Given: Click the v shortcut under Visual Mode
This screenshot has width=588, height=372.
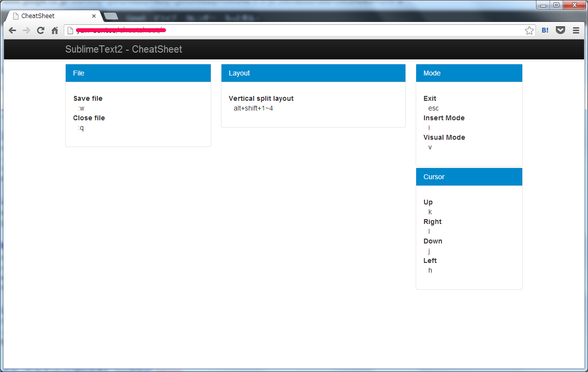Looking at the screenshot, I should point(430,147).
